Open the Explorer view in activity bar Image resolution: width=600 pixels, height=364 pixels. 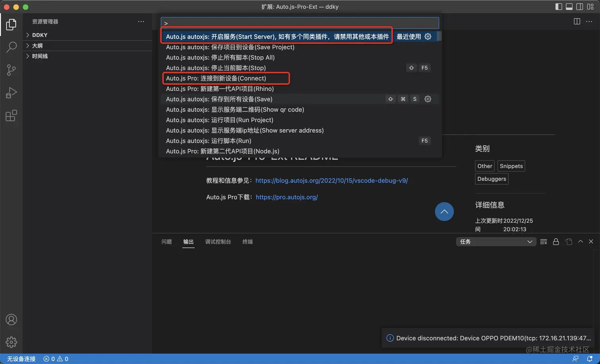pos(11,25)
